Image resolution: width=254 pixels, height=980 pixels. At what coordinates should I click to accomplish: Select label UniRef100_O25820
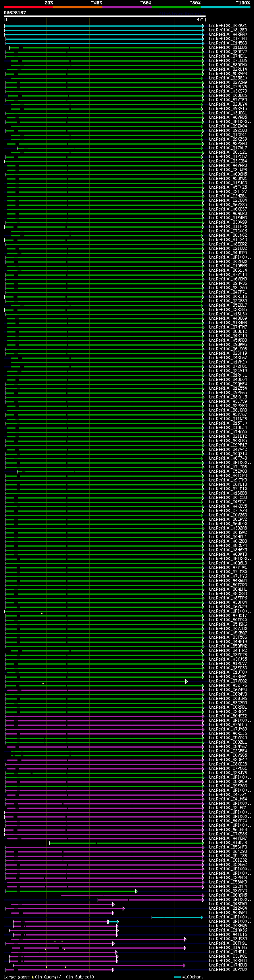[x=228, y=78]
